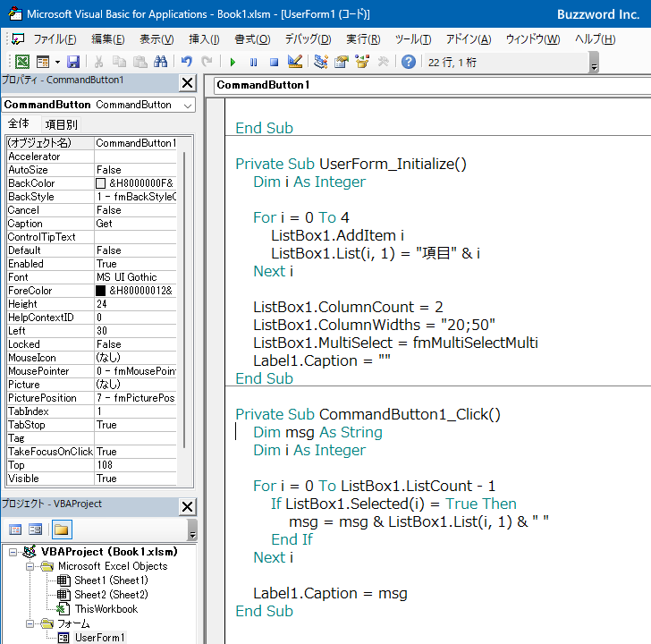
Task: Click the properties list vertical scrollbar
Action: [x=184, y=299]
